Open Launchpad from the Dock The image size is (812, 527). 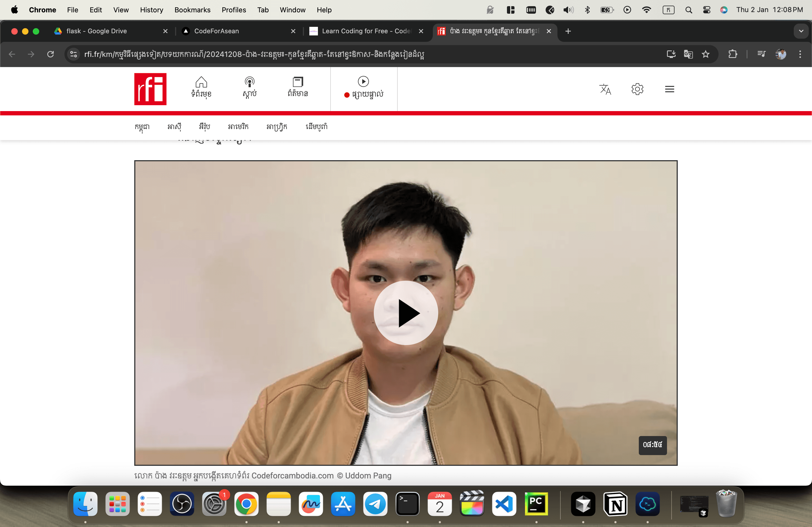(118, 504)
